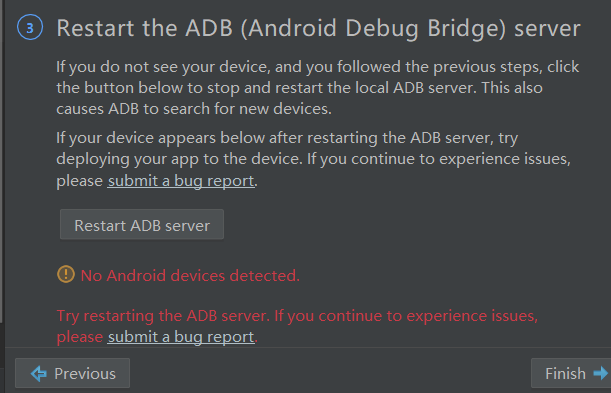
Task: Click the text "causes ADB to search for new devices"
Action: 193,109
